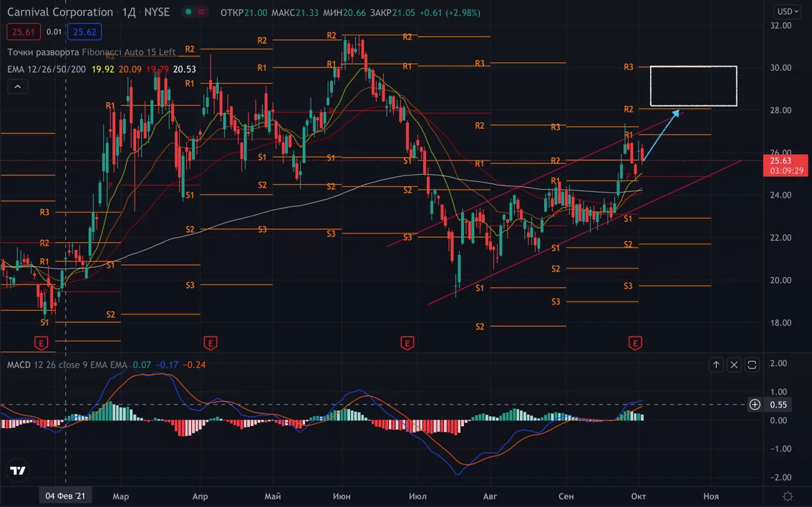Click the 04 Фев '21 date label

(65, 496)
